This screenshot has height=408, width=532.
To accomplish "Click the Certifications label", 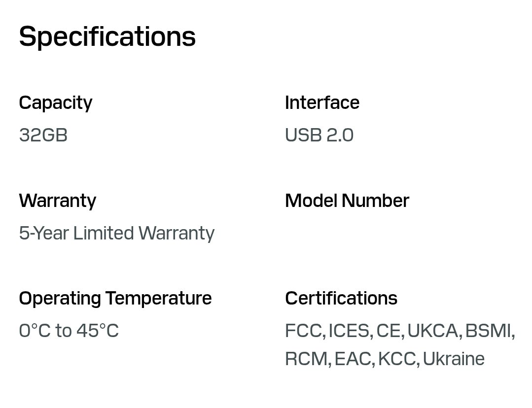I will click(341, 299).
